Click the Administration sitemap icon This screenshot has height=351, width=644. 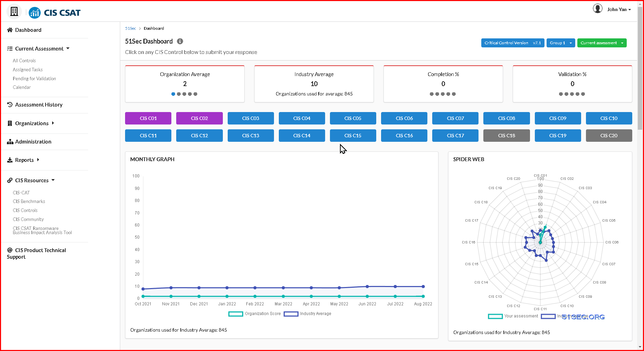pos(10,142)
